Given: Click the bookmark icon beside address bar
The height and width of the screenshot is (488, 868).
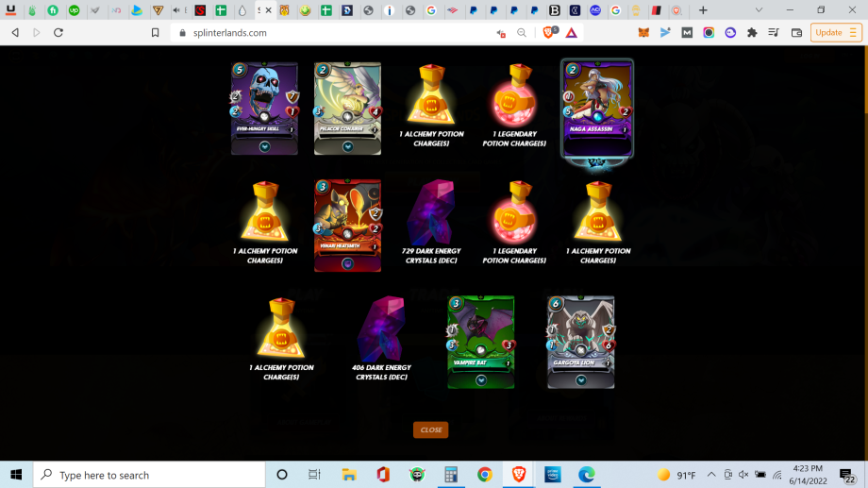Looking at the screenshot, I should pyautogui.click(x=155, y=33).
